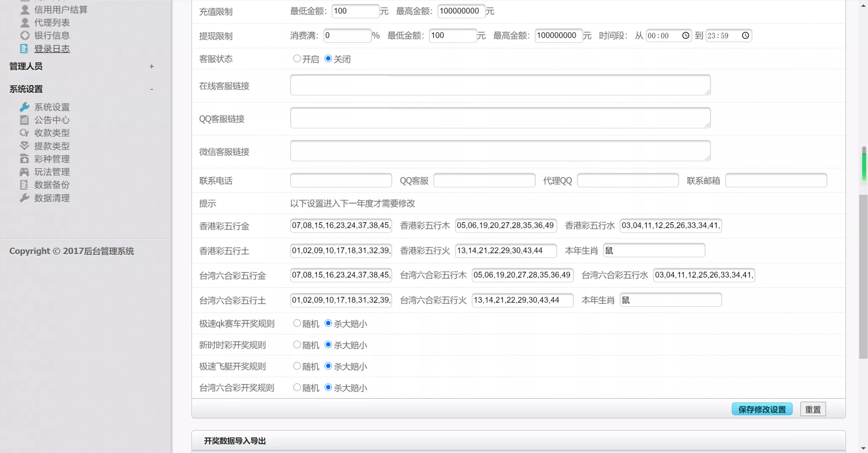Image resolution: width=868 pixels, height=453 pixels.
Task: Open 公告中心 announcement icon
Action: (x=25, y=120)
